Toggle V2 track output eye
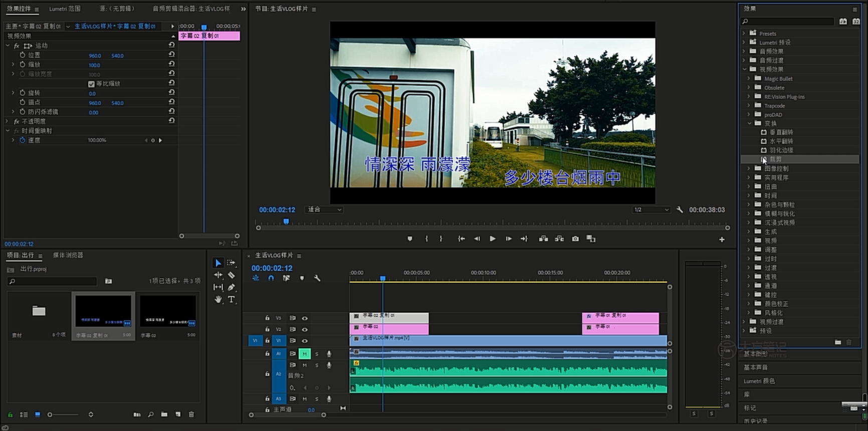The height and width of the screenshot is (431, 868). [304, 329]
